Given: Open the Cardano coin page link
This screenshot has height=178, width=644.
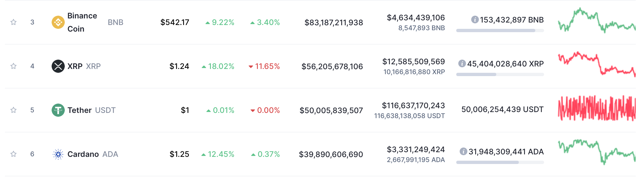Looking at the screenshot, I should 83,154.
